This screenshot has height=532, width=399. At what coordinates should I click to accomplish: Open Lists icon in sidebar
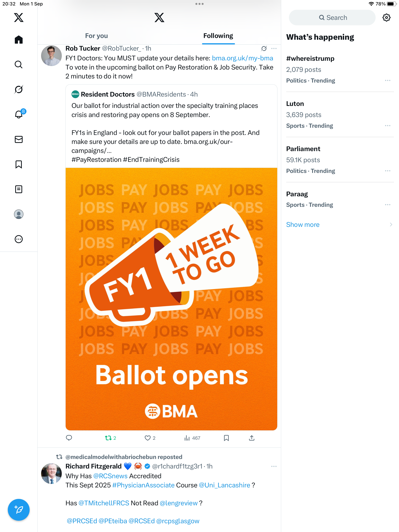tap(19, 189)
